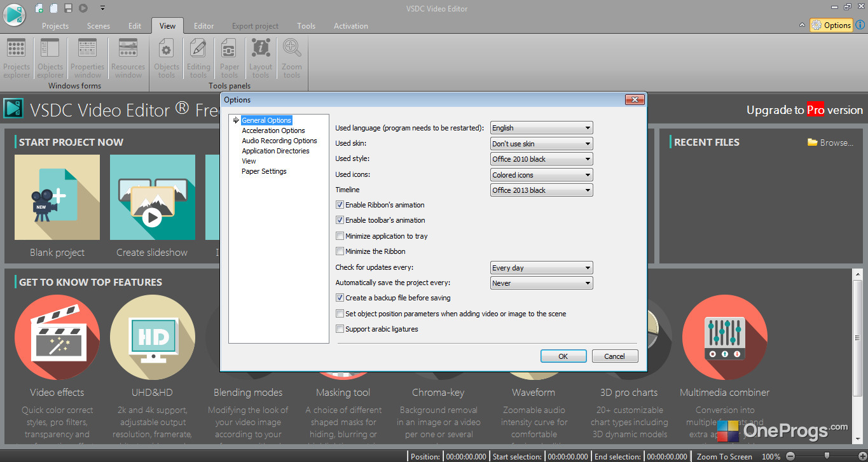Toggle Create a backup file before saving
The image size is (868, 462).
tap(340, 298)
